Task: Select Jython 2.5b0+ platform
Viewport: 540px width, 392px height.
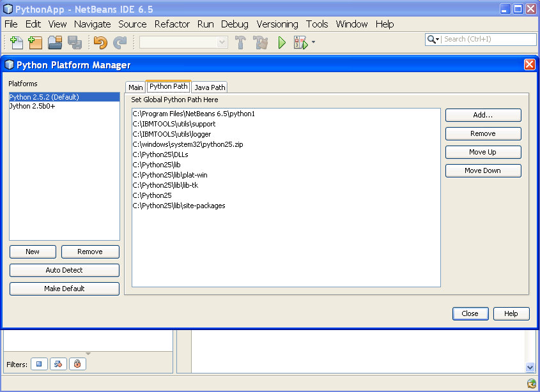Action: [64, 106]
